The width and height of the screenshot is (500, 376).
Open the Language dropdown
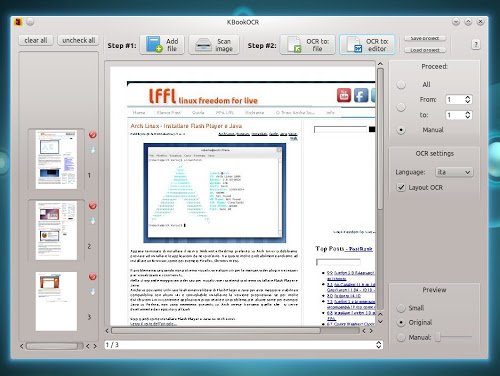(454, 172)
